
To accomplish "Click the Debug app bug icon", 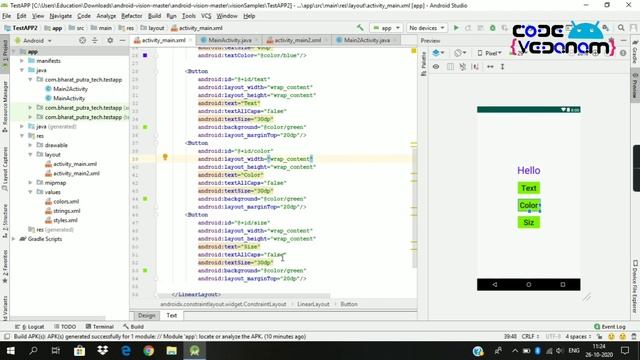I will [x=493, y=28].
